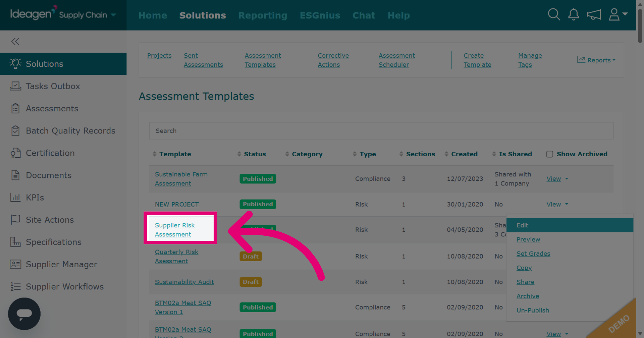Click the Reports chart icon
Viewport: 644px width, 338px height.
click(x=581, y=60)
